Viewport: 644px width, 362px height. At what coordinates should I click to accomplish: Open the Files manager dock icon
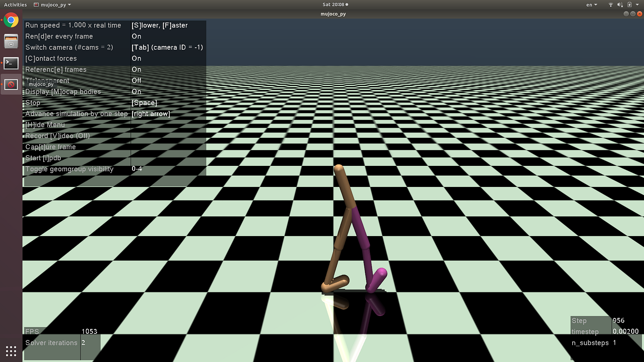(11, 41)
